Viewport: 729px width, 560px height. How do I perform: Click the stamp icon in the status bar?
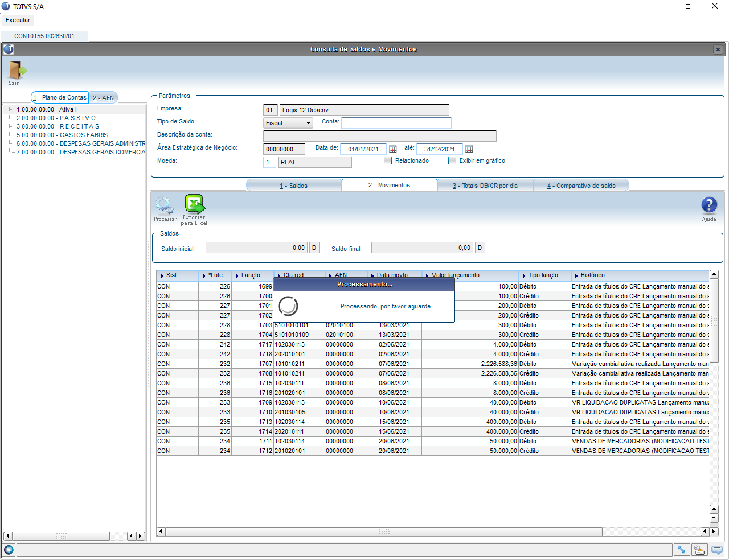point(699,550)
